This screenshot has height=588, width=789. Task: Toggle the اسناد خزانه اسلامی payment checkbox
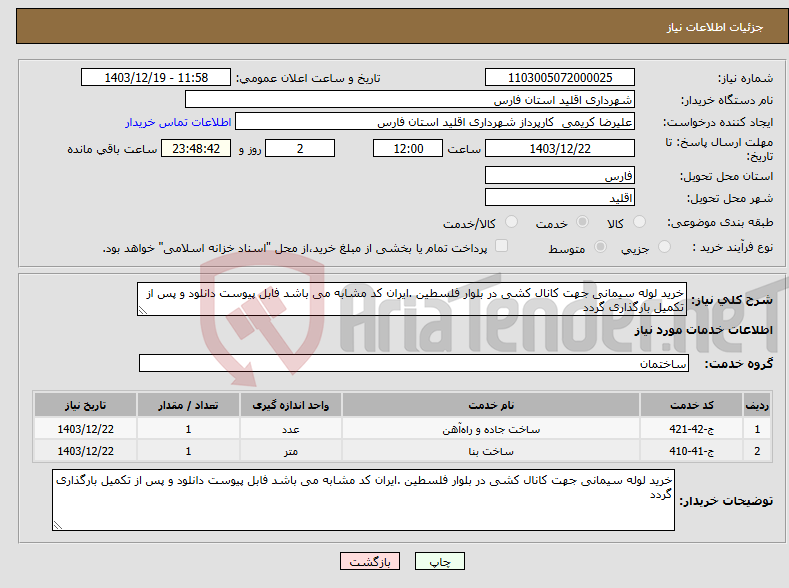point(501,246)
